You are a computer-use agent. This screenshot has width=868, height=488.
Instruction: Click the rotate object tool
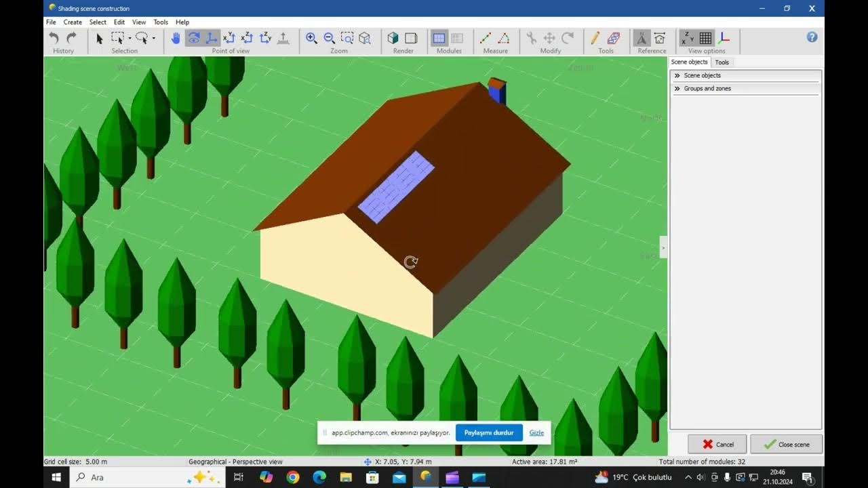pyautogui.click(x=568, y=39)
